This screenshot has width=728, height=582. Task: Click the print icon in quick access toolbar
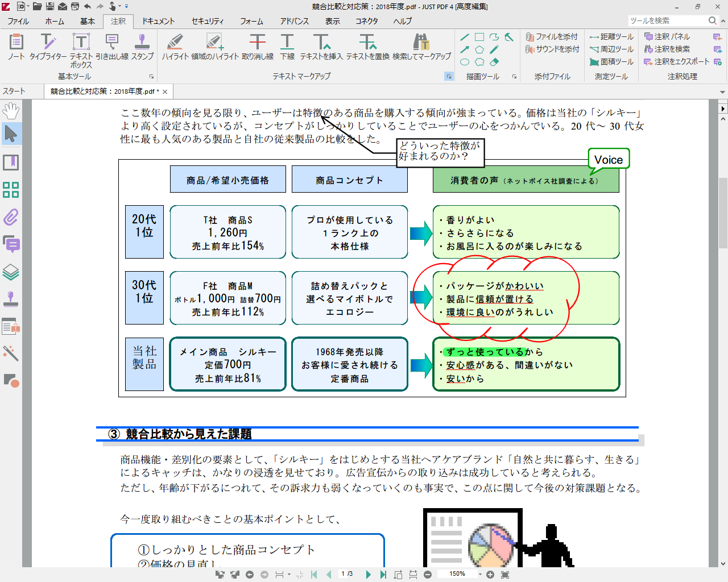coord(75,6)
